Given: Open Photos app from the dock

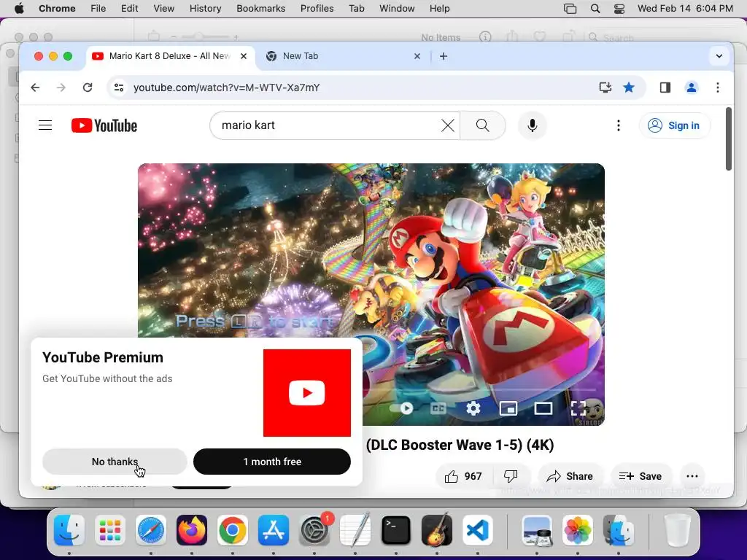Looking at the screenshot, I should click(x=578, y=530).
